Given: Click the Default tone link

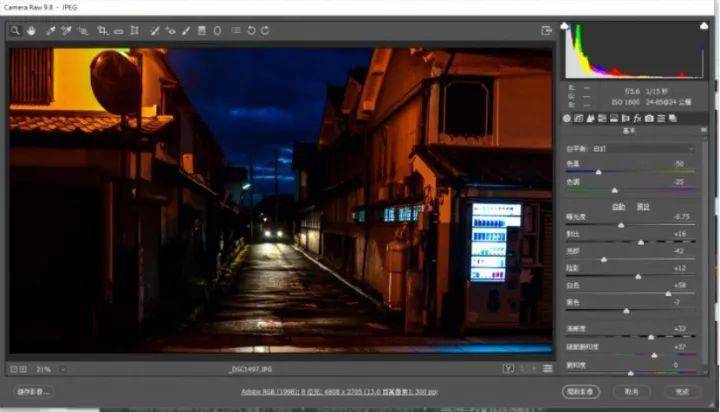Looking at the screenshot, I should click(x=643, y=207).
